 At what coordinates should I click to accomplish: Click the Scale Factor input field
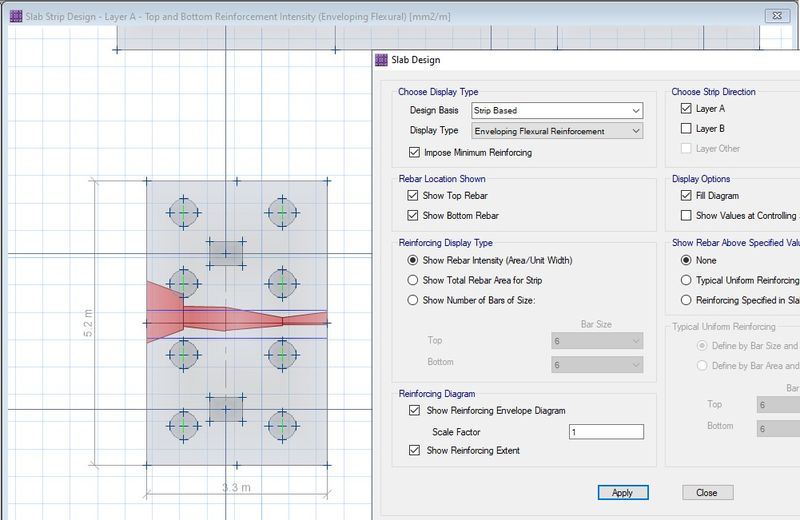[606, 432]
